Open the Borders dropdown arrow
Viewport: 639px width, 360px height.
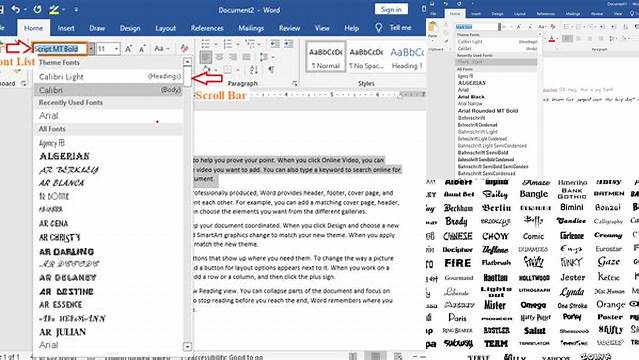click(x=238, y=70)
